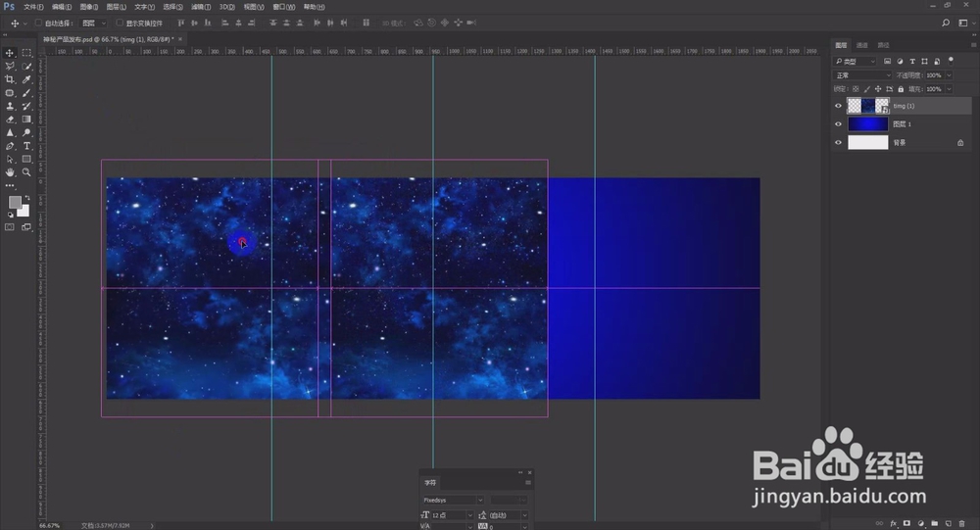
Task: Open the 文件 menu
Action: (x=33, y=7)
